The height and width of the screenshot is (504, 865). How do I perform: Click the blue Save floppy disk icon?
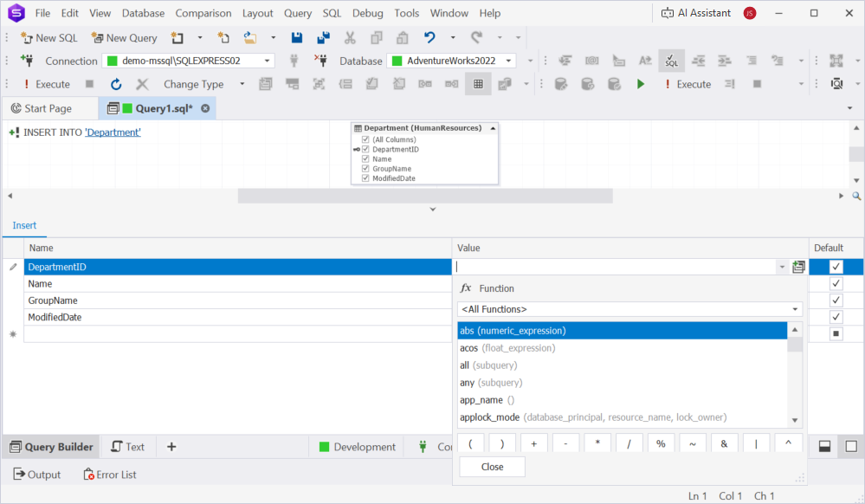tap(297, 38)
